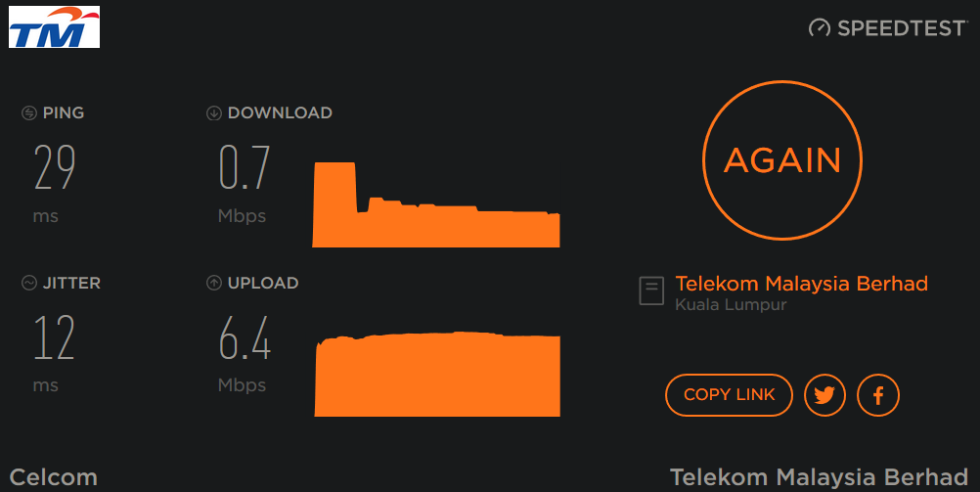Click the ping icon

pos(29,113)
